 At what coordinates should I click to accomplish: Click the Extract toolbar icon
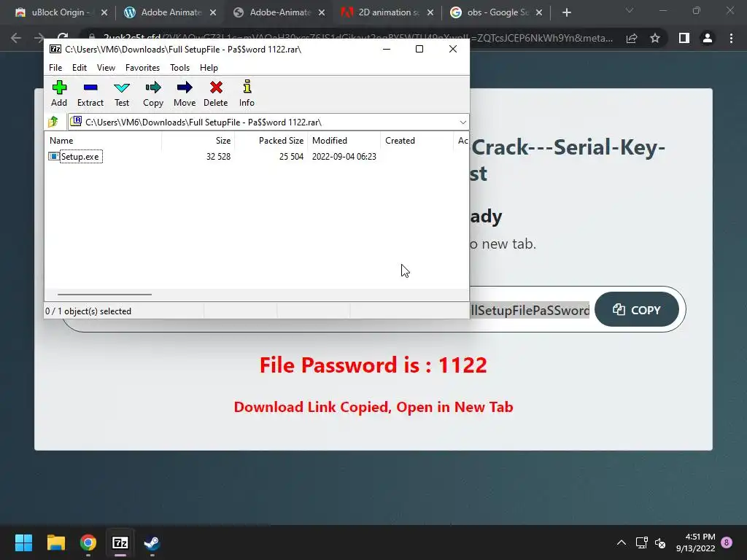tap(90, 93)
